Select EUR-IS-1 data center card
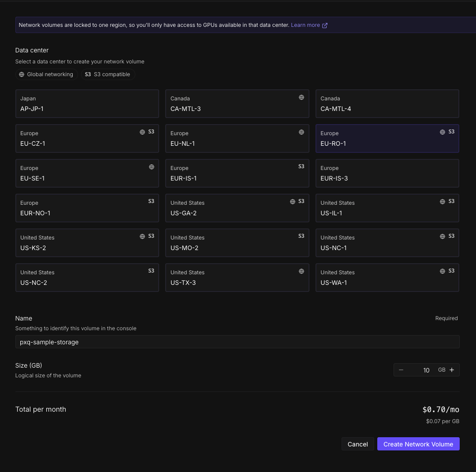The width and height of the screenshot is (476, 472). 237,173
